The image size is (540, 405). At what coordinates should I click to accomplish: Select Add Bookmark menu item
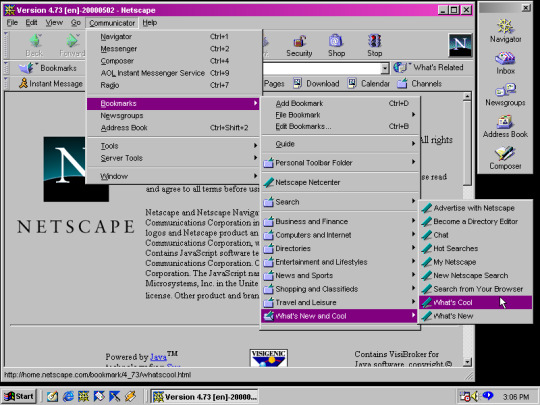pyautogui.click(x=340, y=103)
